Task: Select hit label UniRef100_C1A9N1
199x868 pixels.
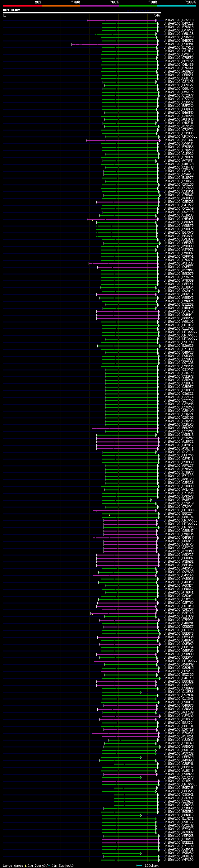Action: (x=178, y=44)
